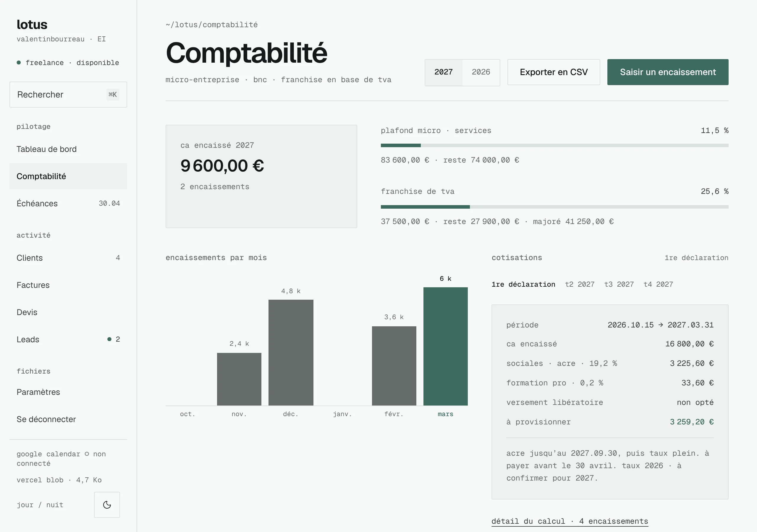Select the t4 2027 tab

tap(658, 284)
